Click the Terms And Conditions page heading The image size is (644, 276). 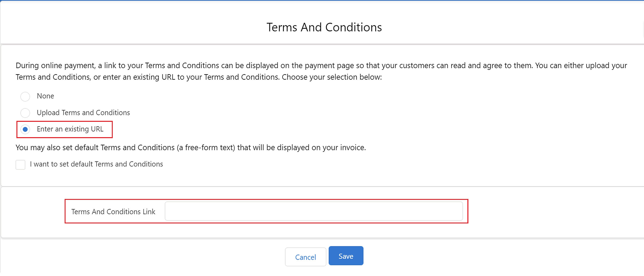pyautogui.click(x=324, y=27)
